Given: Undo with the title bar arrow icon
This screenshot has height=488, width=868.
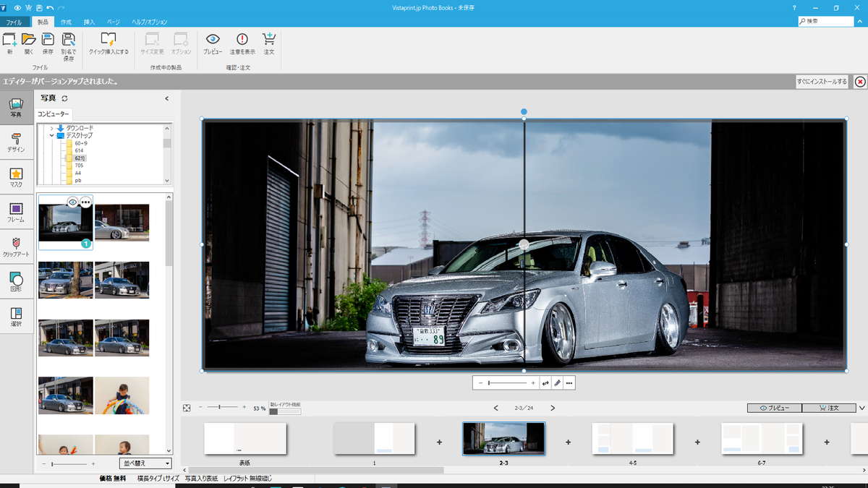Looking at the screenshot, I should click(50, 8).
